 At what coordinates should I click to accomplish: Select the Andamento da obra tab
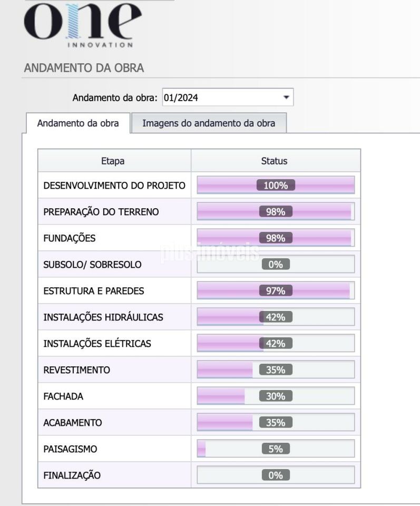pyautogui.click(x=78, y=123)
